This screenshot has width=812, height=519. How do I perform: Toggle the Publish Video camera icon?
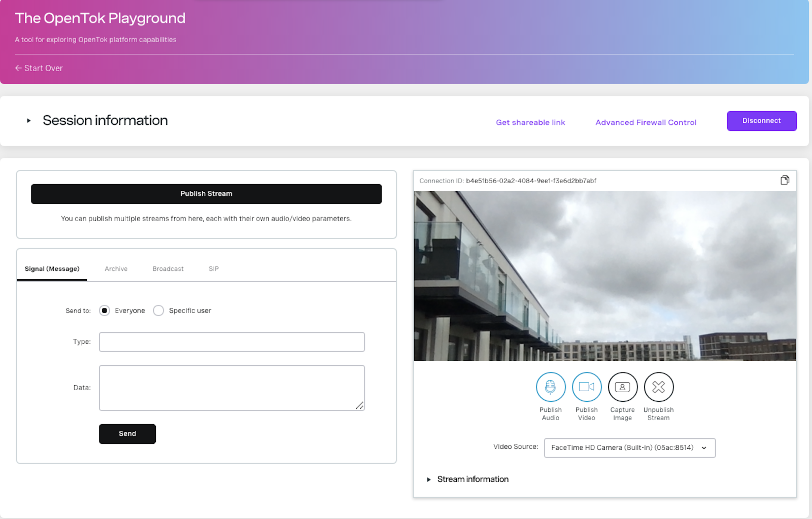click(587, 387)
